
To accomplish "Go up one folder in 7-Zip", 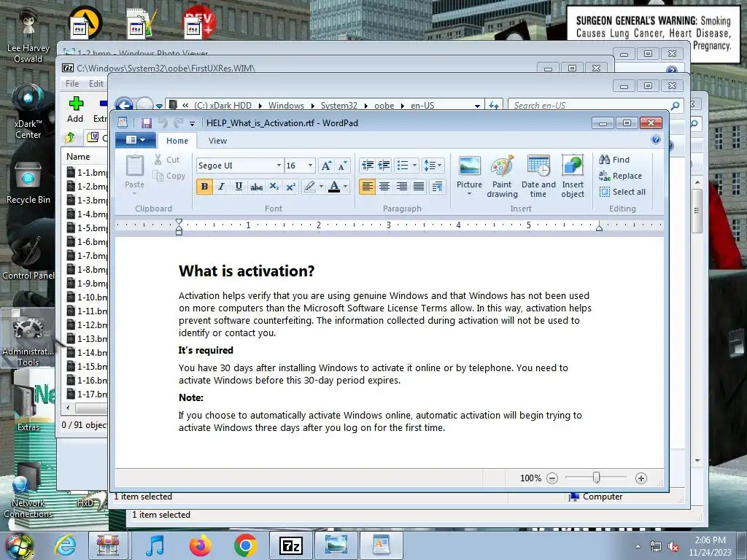I will [x=70, y=138].
